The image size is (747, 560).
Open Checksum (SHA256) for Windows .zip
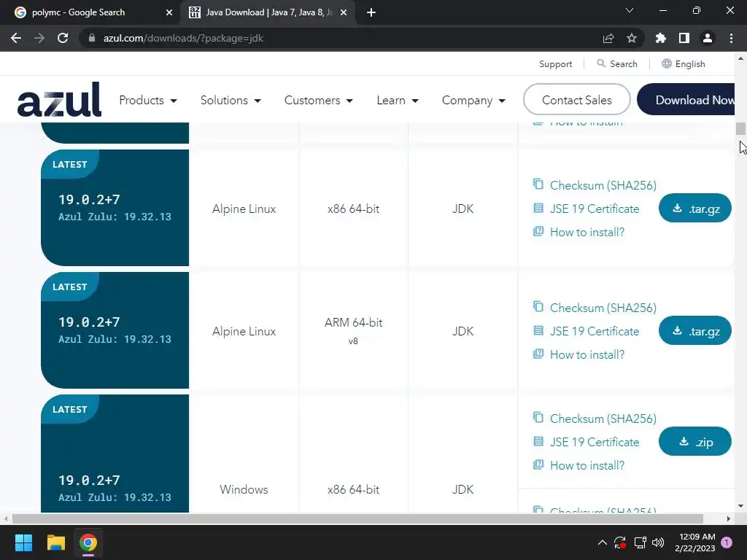pyautogui.click(x=603, y=419)
